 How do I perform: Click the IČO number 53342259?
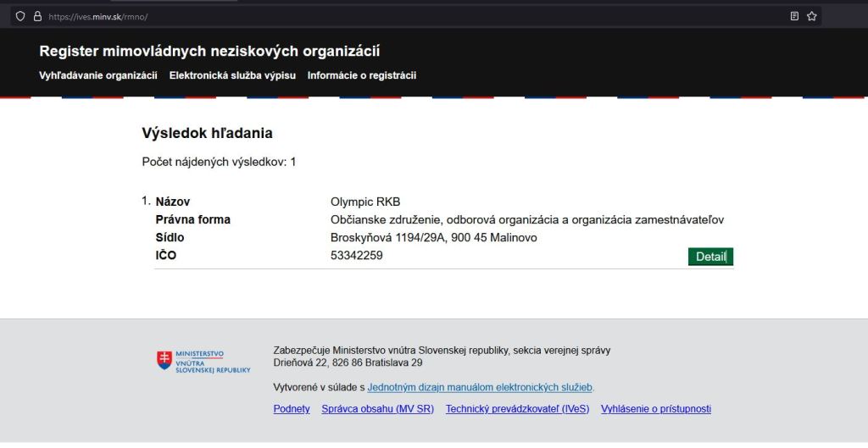tap(356, 255)
